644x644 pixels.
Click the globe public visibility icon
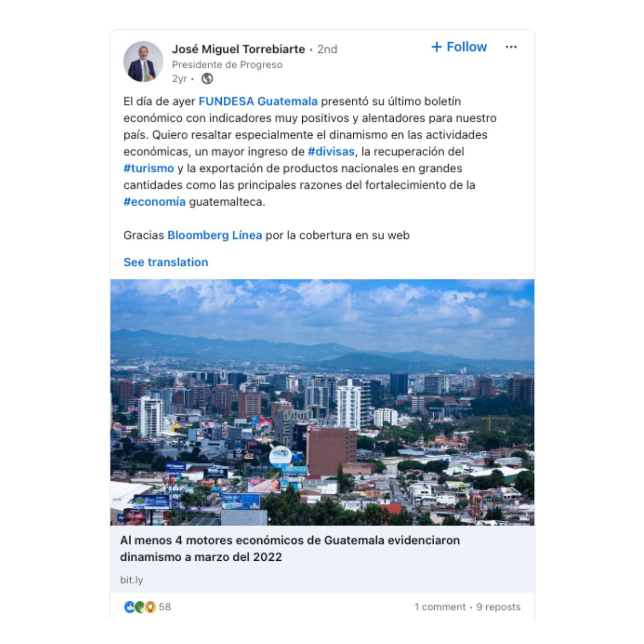pos(207,79)
